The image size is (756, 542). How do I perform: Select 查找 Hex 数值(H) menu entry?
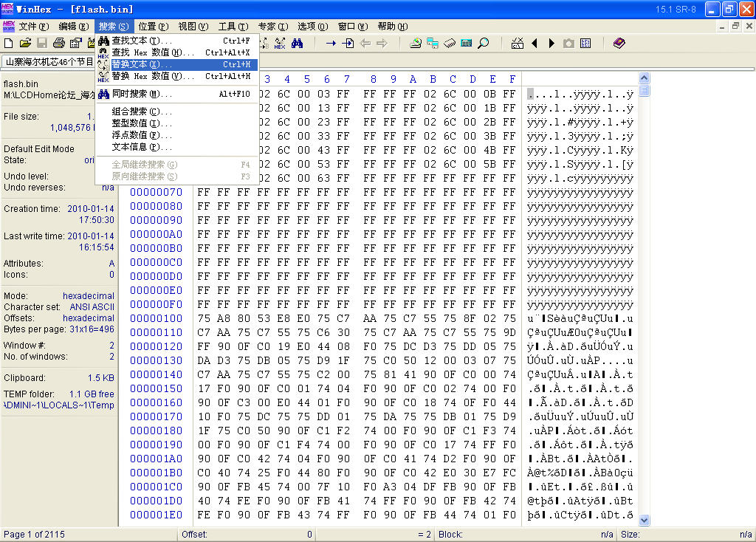177,52
